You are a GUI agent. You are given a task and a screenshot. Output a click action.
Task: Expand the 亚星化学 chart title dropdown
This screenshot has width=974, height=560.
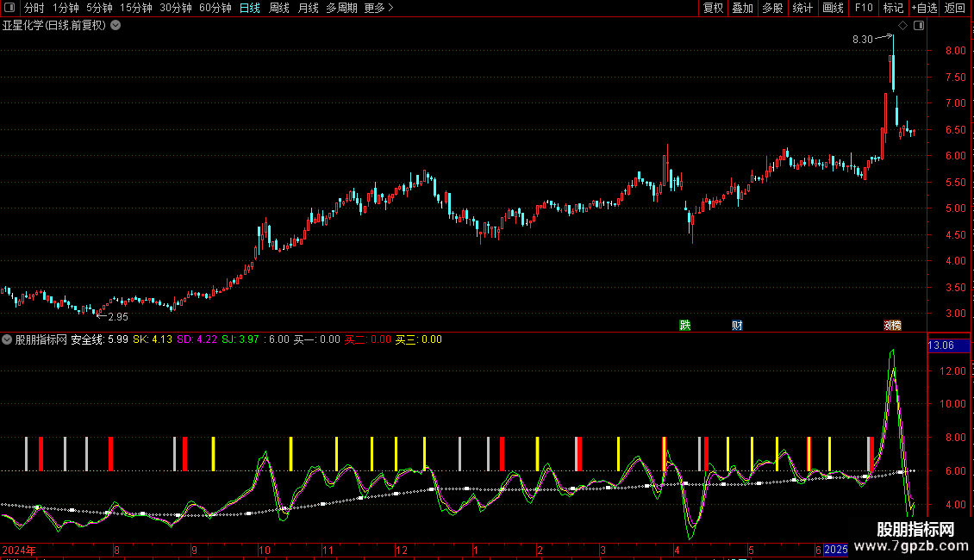click(116, 26)
